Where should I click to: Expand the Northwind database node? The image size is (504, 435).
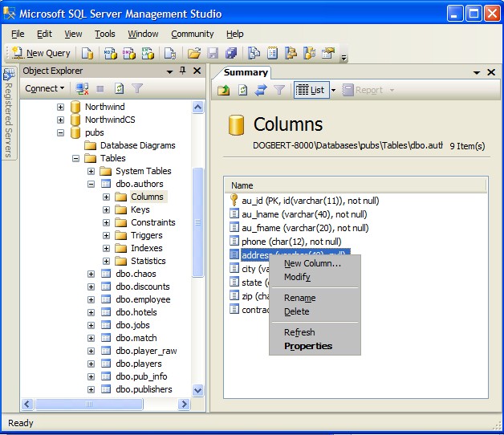(x=60, y=107)
